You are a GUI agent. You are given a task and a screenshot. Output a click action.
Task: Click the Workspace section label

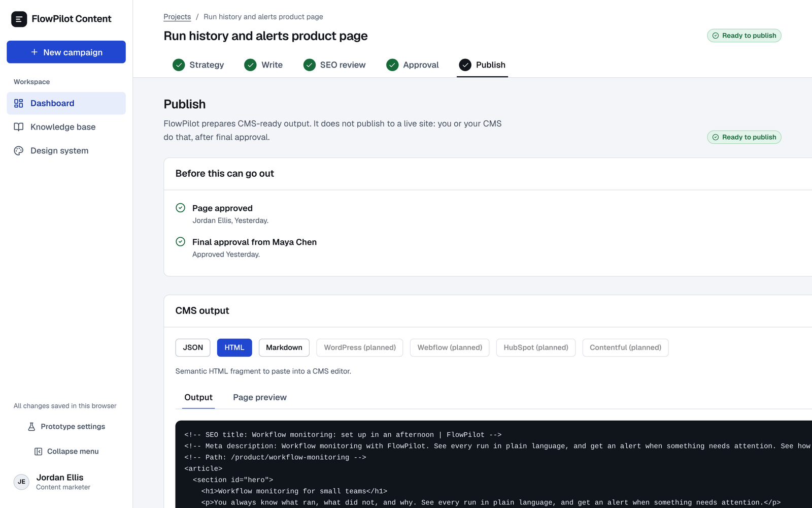(x=31, y=82)
